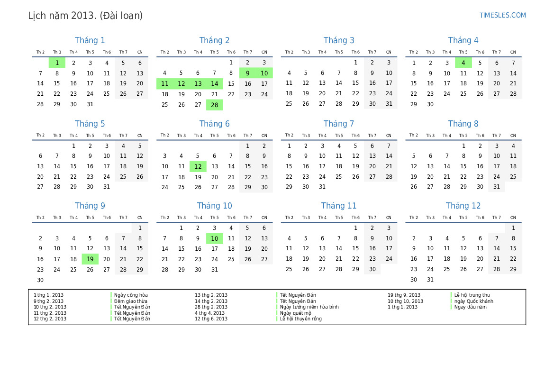Screen dimensions: 554x392
Task: Click legend entry 'Ngày quét mộ'
Action: 295,313
